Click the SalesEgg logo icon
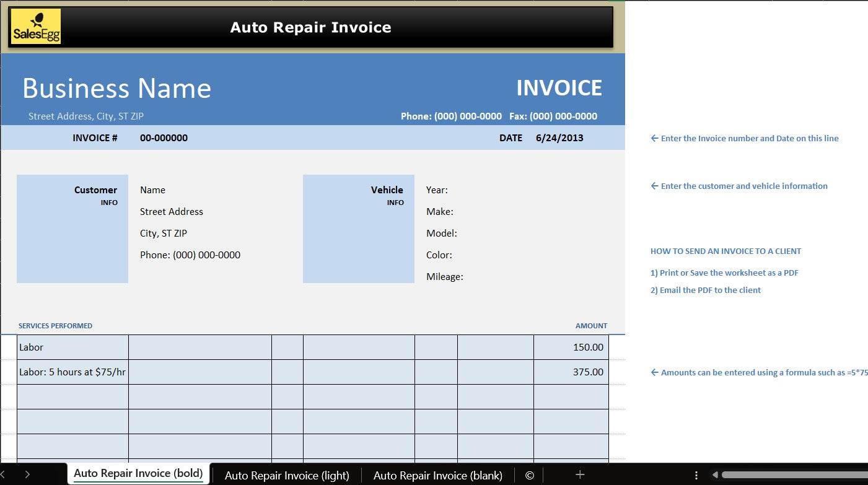 click(x=37, y=27)
